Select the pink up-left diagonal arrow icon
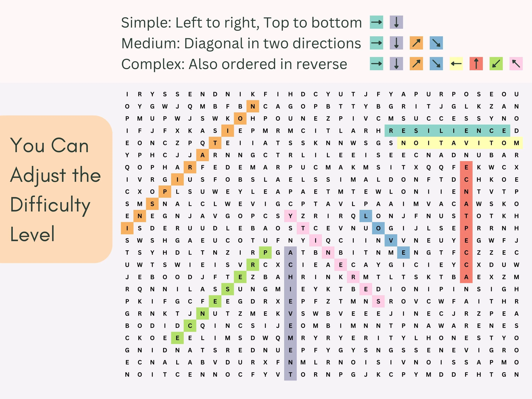The height and width of the screenshot is (399, 532). (516, 64)
